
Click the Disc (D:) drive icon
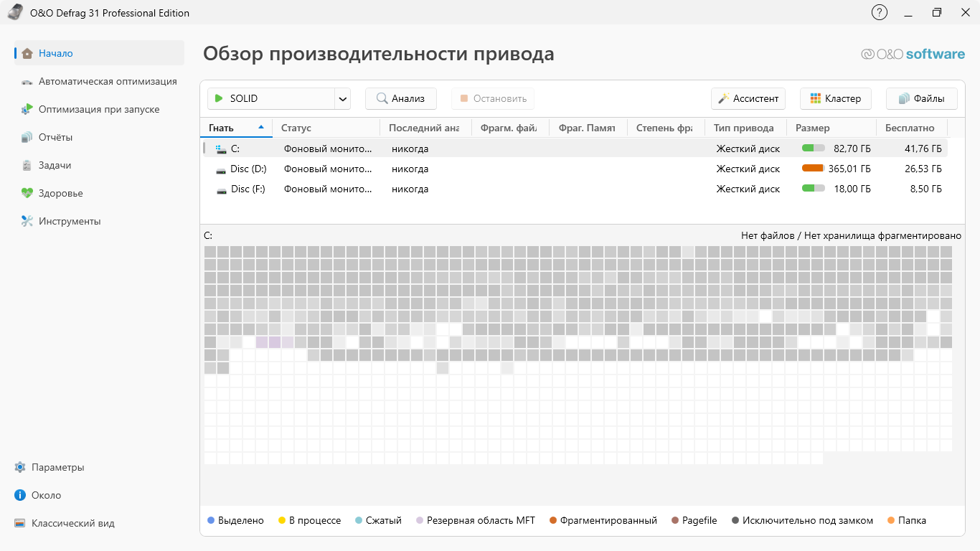(x=221, y=169)
